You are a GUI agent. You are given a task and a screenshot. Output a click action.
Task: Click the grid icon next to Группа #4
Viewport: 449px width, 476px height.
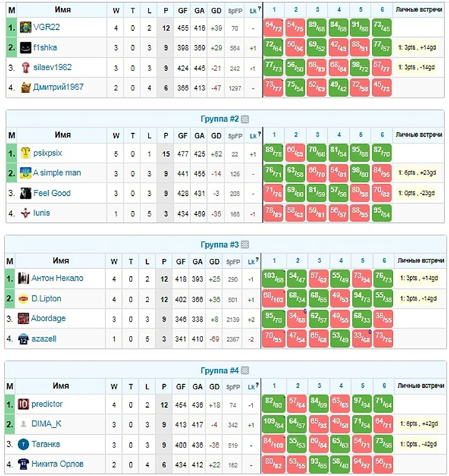pyautogui.click(x=245, y=371)
